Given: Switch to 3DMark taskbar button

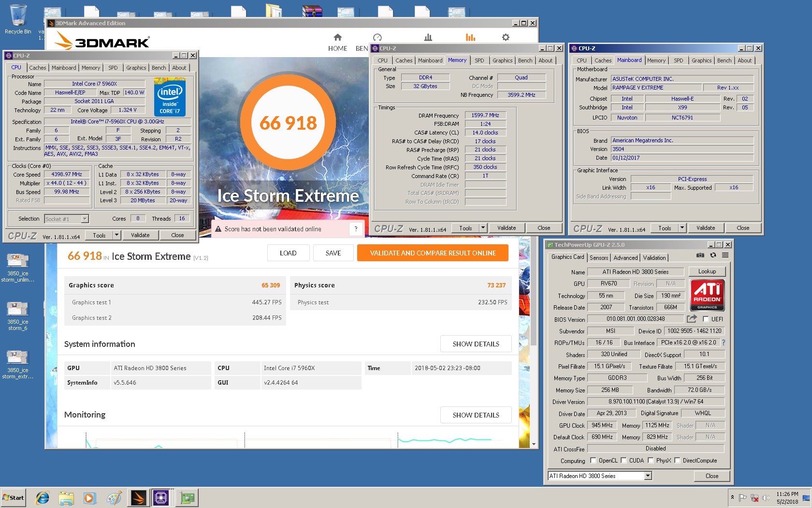Looking at the screenshot, I should click(x=138, y=497).
